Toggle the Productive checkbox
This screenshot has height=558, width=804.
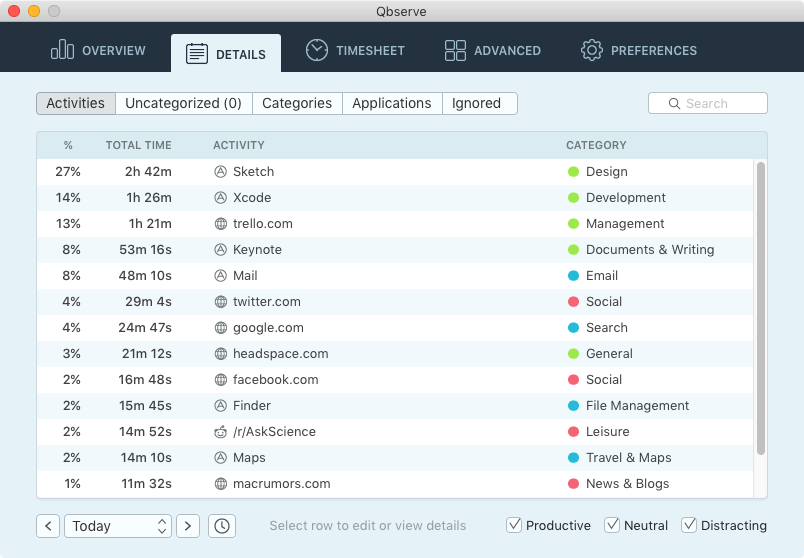(x=514, y=525)
